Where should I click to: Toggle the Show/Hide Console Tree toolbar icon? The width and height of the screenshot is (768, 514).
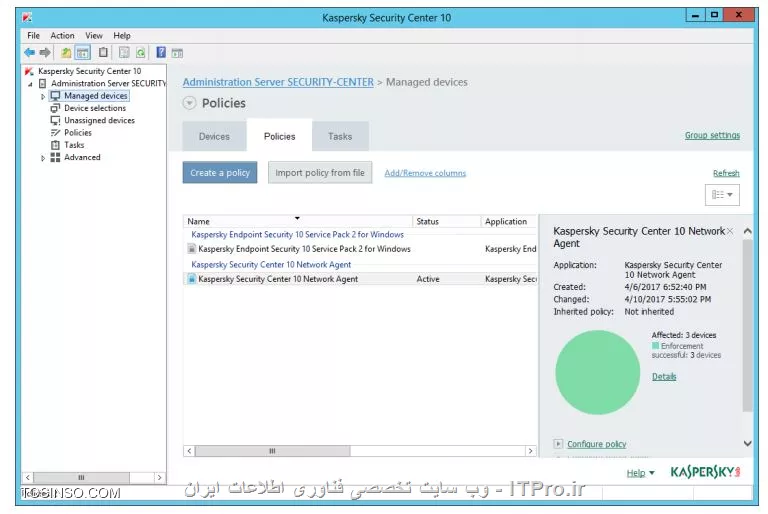tap(83, 52)
